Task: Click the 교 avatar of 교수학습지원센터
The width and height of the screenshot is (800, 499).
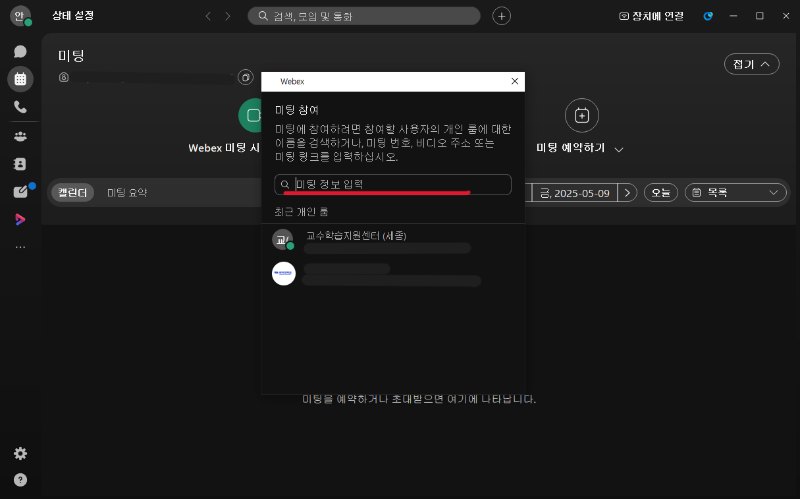Action: [x=283, y=240]
